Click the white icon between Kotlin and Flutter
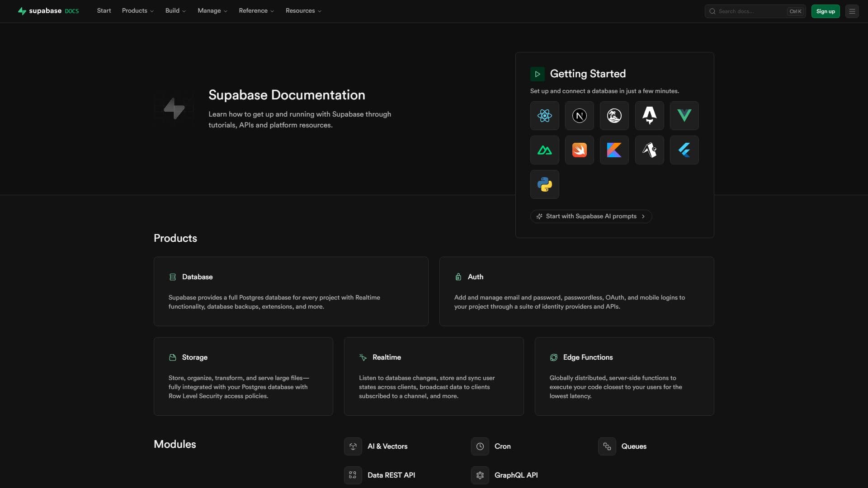 pos(649,150)
